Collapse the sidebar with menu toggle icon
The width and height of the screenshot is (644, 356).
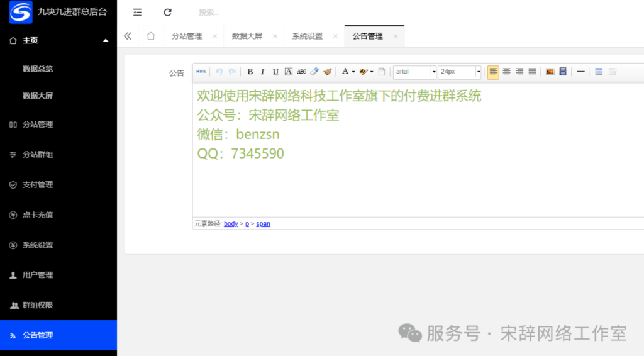coord(137,13)
